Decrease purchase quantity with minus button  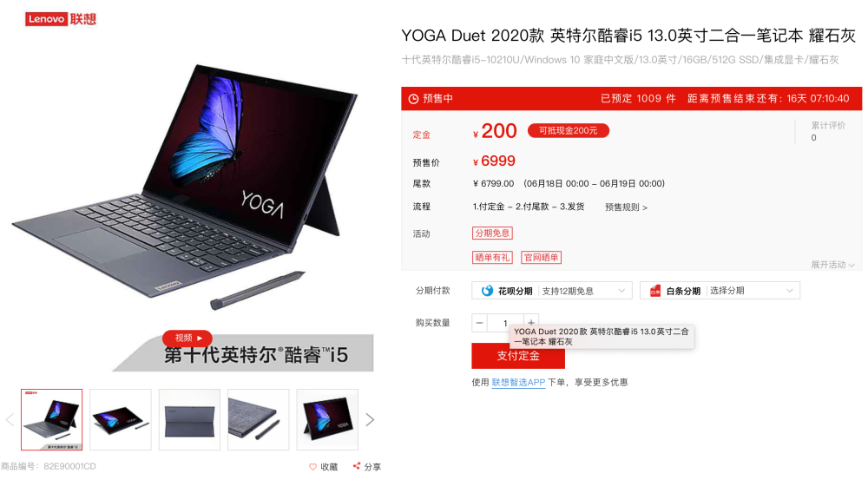(480, 323)
